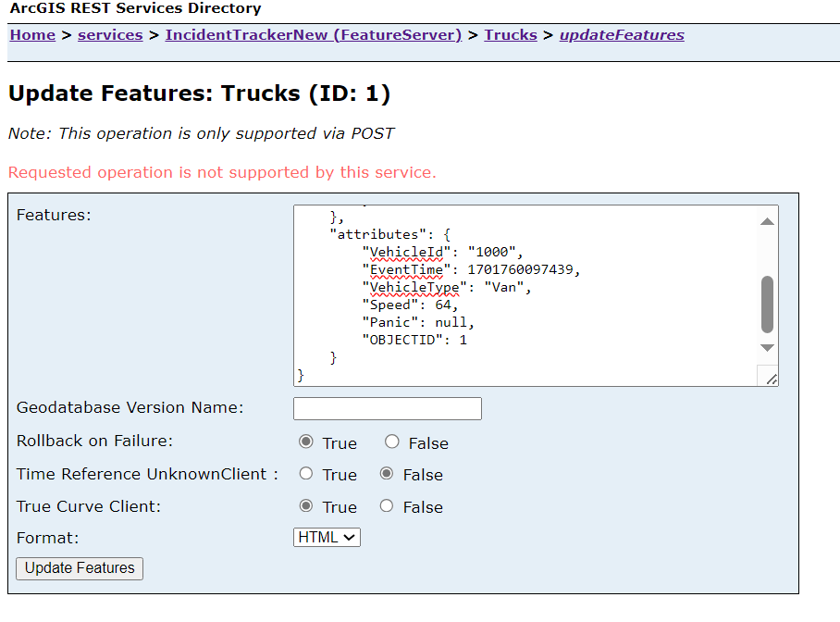Focus the Geodatabase Version Name field
This screenshot has height=622, width=840.
388,408
